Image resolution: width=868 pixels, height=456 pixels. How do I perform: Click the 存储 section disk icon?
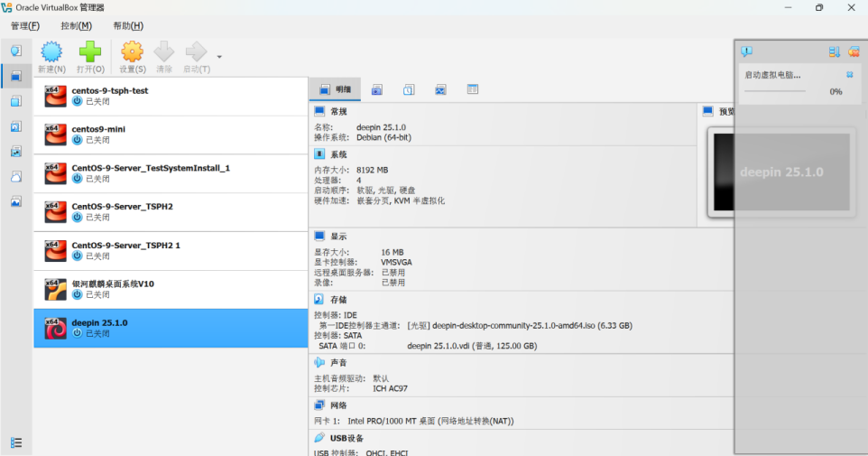319,299
